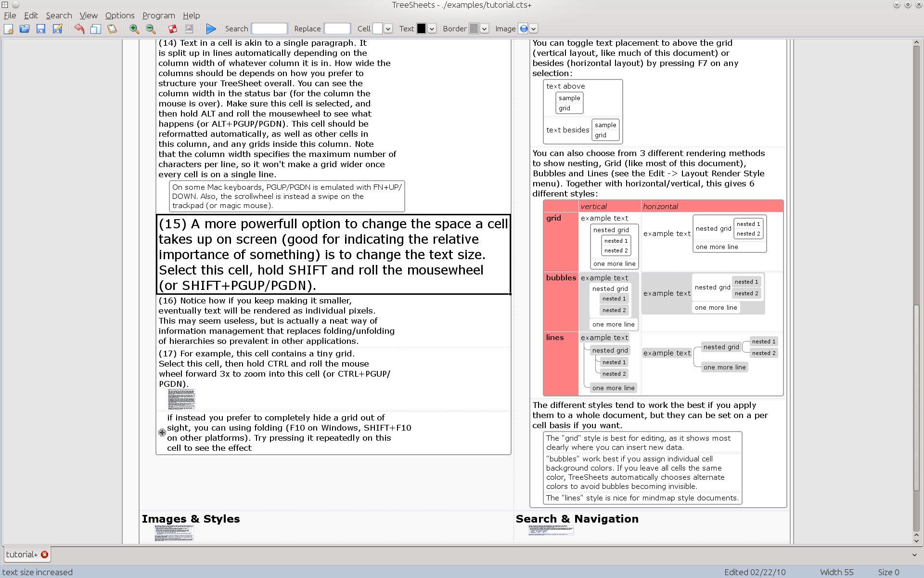The width and height of the screenshot is (924, 578).
Task: Select the red 'lines' row label
Action: point(561,363)
